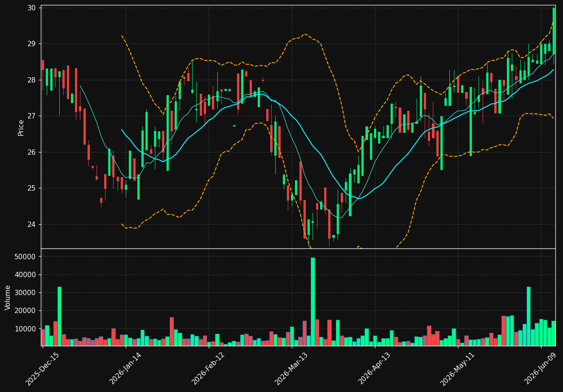Click the volume tick label 30000
This screenshot has width=563, height=392.
(x=25, y=293)
